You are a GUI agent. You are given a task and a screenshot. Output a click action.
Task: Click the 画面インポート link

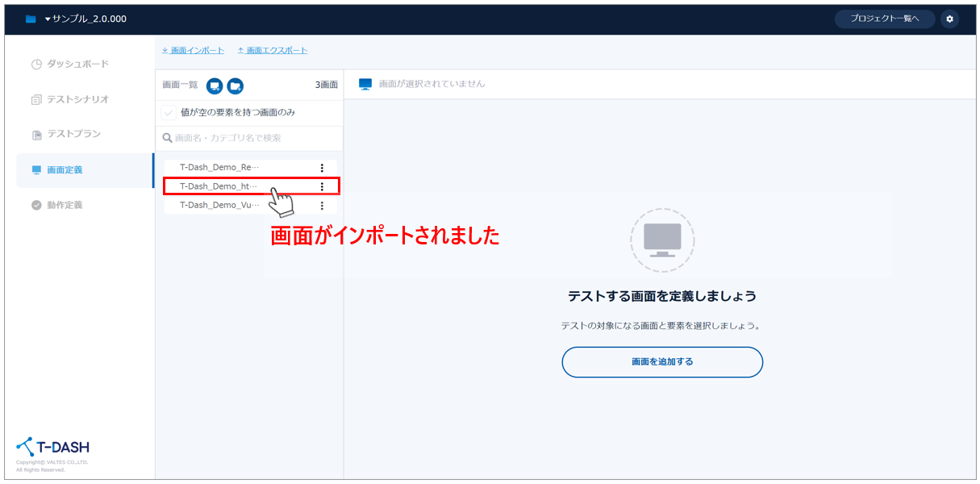(x=194, y=50)
